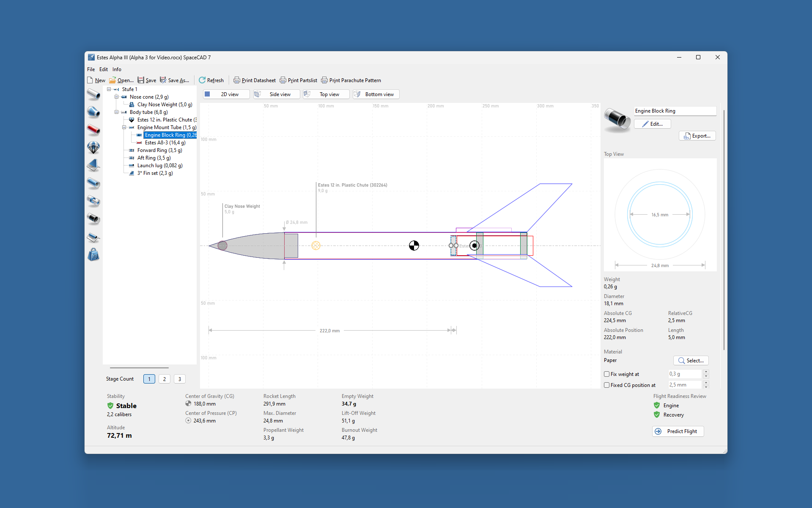
Task: Set Stage Count to 2
Action: (x=165, y=379)
